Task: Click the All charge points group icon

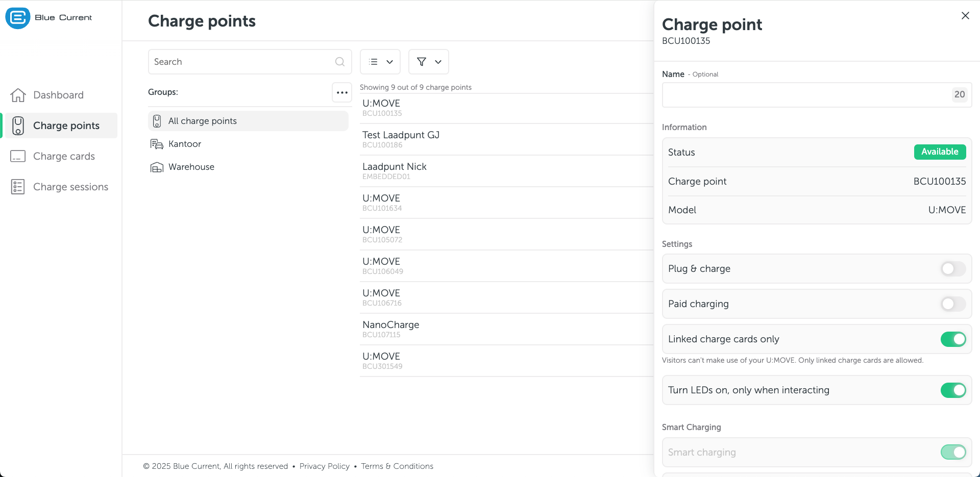Action: (157, 121)
